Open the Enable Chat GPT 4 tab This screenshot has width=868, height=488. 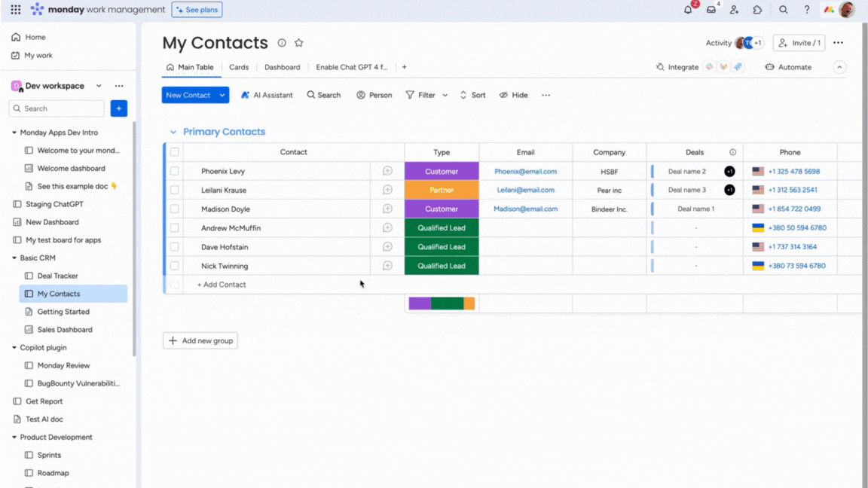point(352,67)
